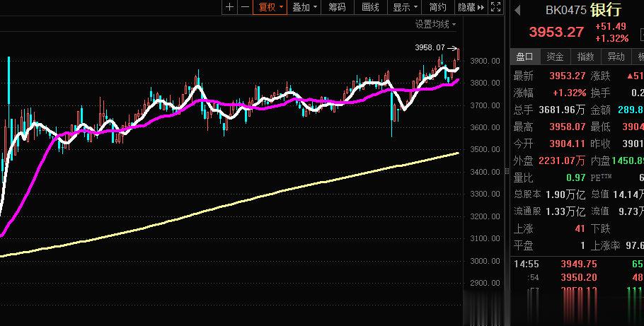Click header change value +51.49
Viewport: 644px width, 326px height.
click(x=610, y=27)
